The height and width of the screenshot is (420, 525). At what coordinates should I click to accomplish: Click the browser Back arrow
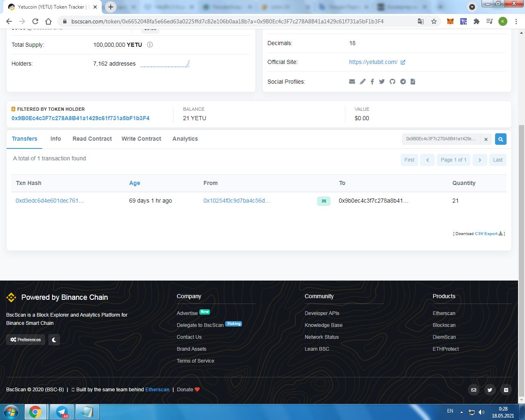pos(9,21)
